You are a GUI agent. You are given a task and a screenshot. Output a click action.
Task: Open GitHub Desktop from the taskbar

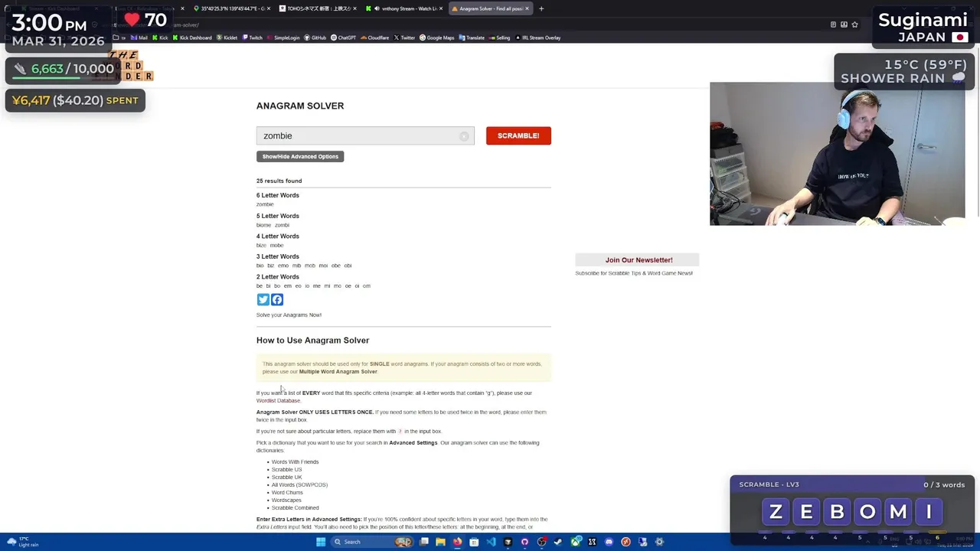pos(524,542)
